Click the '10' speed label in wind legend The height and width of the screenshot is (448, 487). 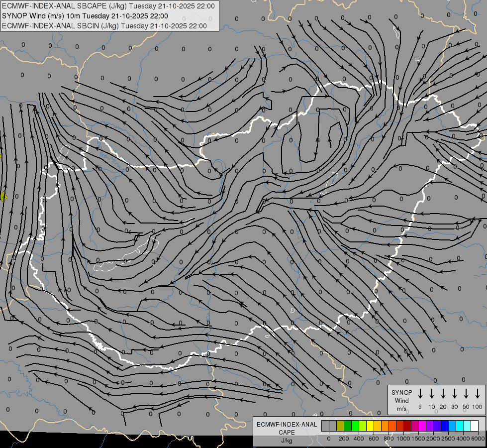coord(431,407)
